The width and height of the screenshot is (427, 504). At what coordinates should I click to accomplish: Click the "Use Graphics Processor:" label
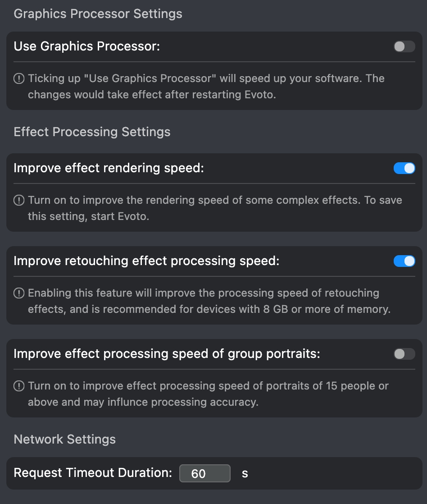[x=87, y=46]
